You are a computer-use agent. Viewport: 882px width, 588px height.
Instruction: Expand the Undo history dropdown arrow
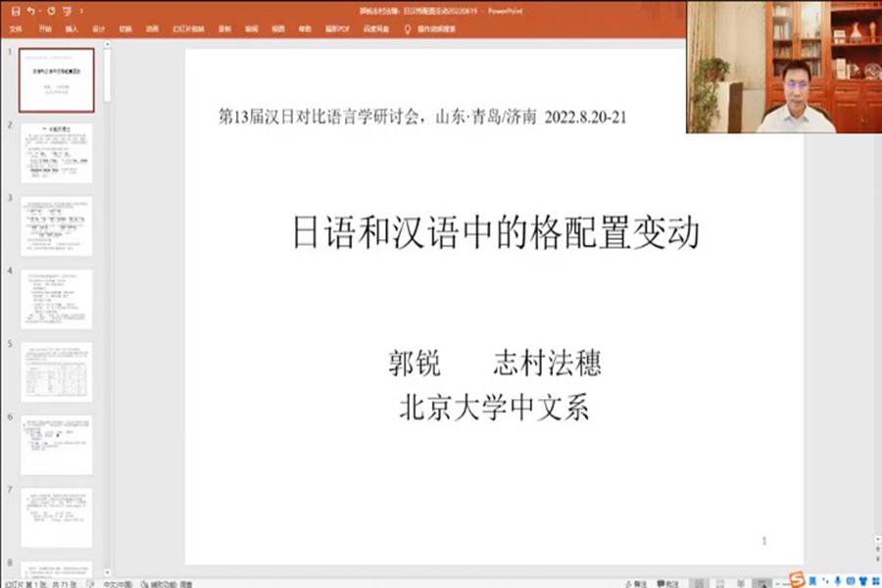click(x=40, y=11)
